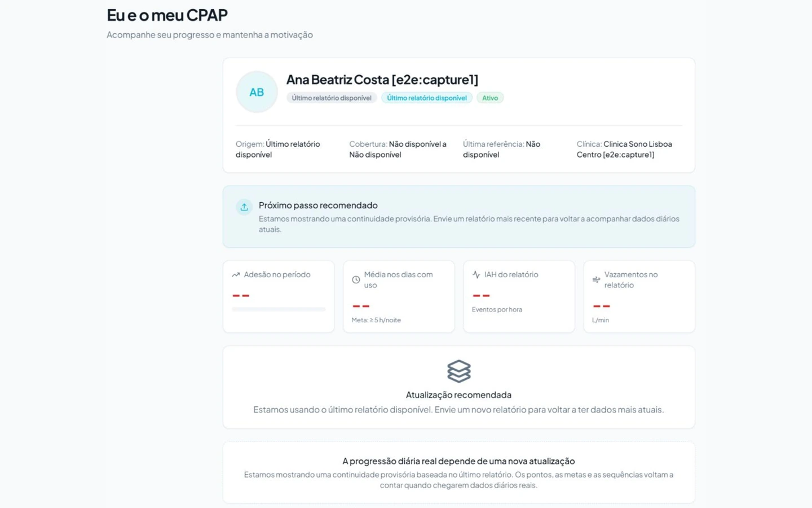812x508 pixels.
Task: Click the Cobertura: Não disponível a Não disponível text
Action: pyautogui.click(x=398, y=149)
